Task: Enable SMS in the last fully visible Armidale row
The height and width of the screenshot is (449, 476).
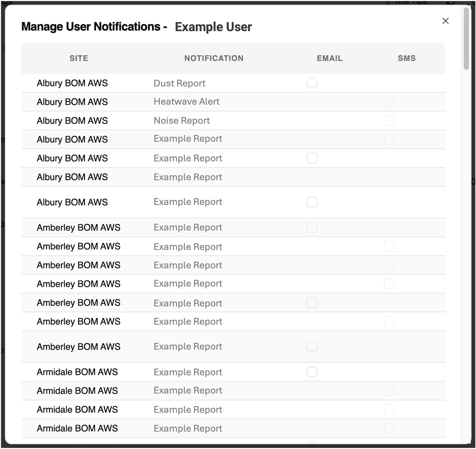Action: 389,428
